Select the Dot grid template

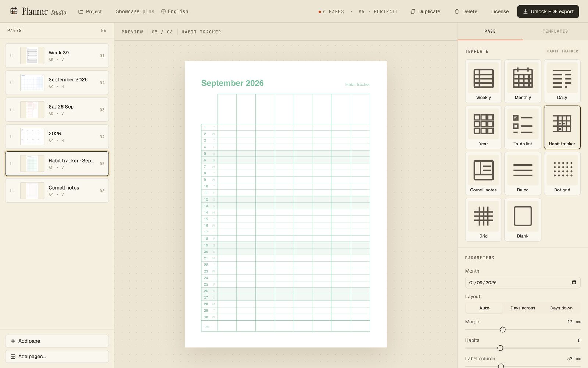[562, 173]
